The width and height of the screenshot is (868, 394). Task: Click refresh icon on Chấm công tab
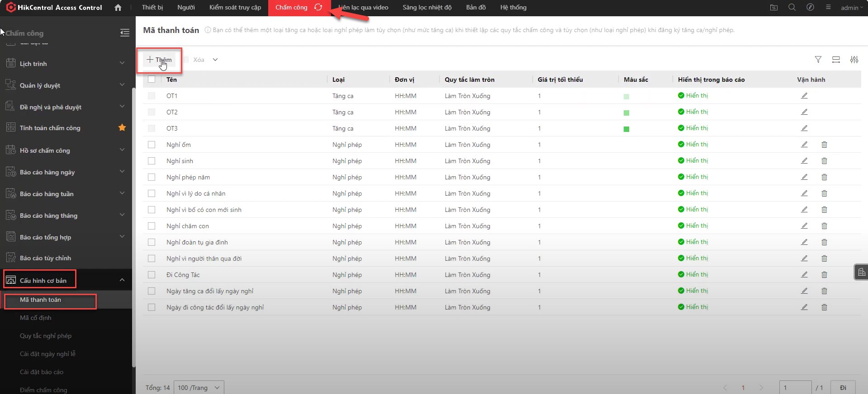click(x=318, y=7)
